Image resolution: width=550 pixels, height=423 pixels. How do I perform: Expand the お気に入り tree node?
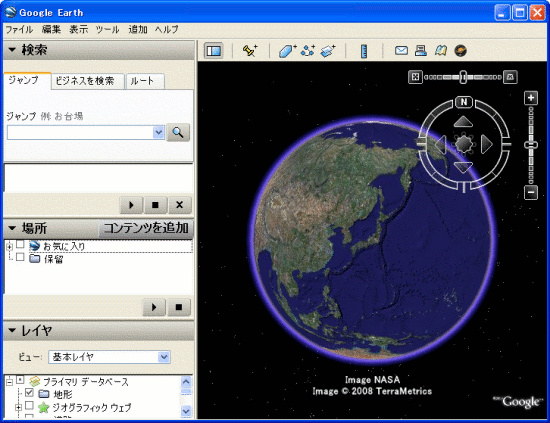(9, 247)
